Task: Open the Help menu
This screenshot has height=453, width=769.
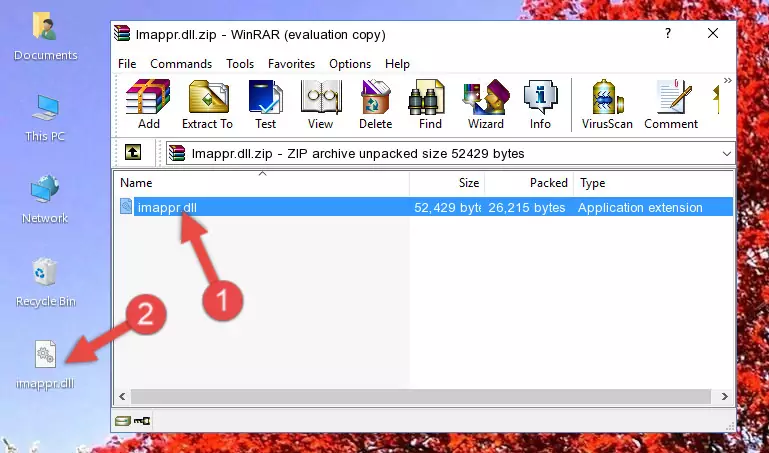Action: pos(397,64)
